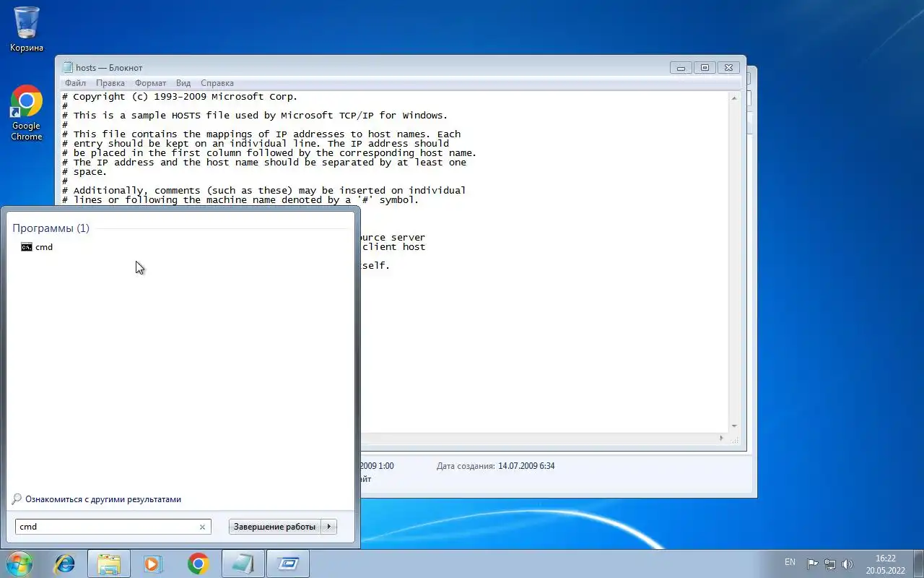Image resolution: width=924 pixels, height=578 pixels.
Task: Click the Notepad vertical scrollbar up arrow
Action: coord(734,97)
